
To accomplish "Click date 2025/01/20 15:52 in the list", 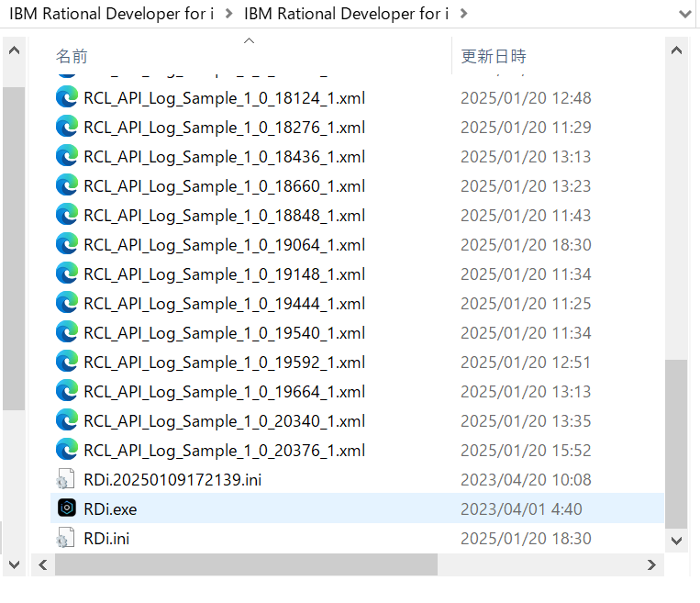I will point(526,451).
